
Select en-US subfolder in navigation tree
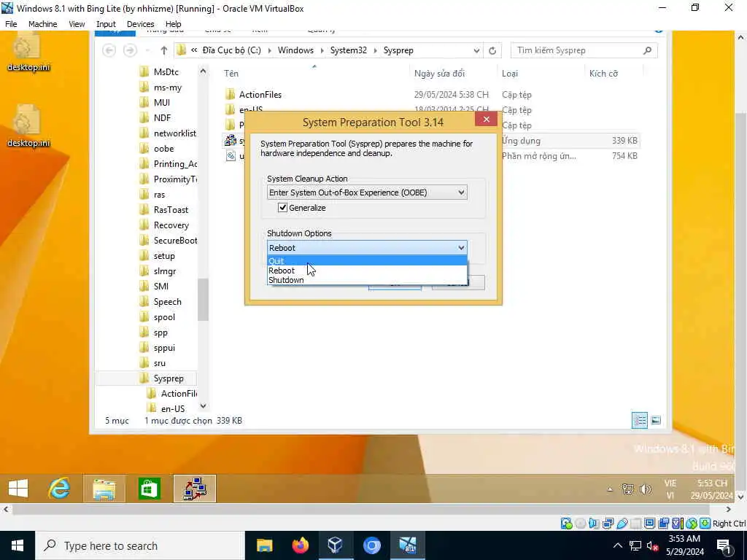click(x=172, y=408)
